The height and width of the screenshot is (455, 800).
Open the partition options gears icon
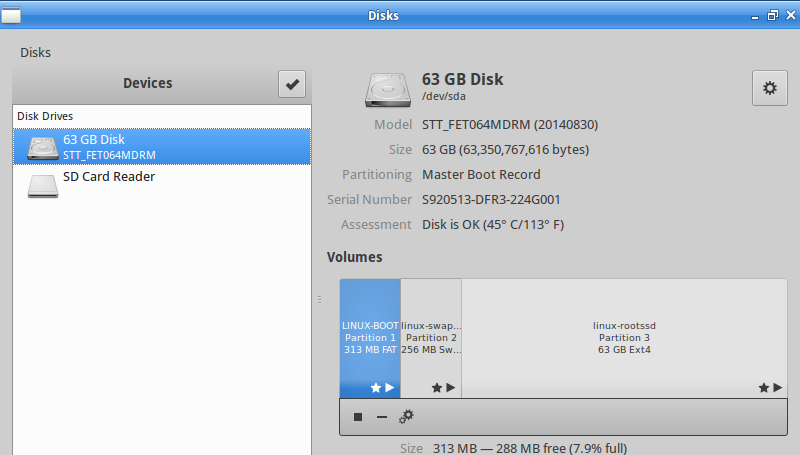point(406,417)
